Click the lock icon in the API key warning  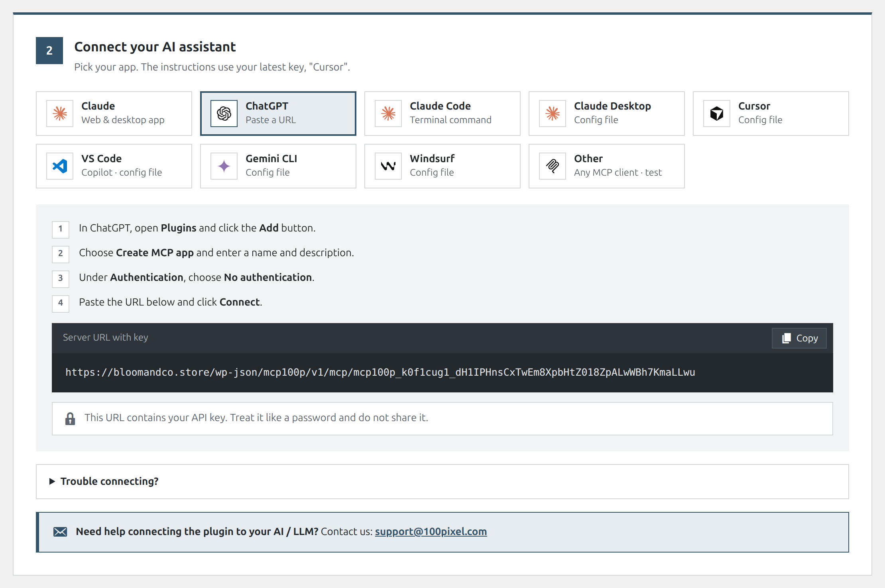(70, 418)
